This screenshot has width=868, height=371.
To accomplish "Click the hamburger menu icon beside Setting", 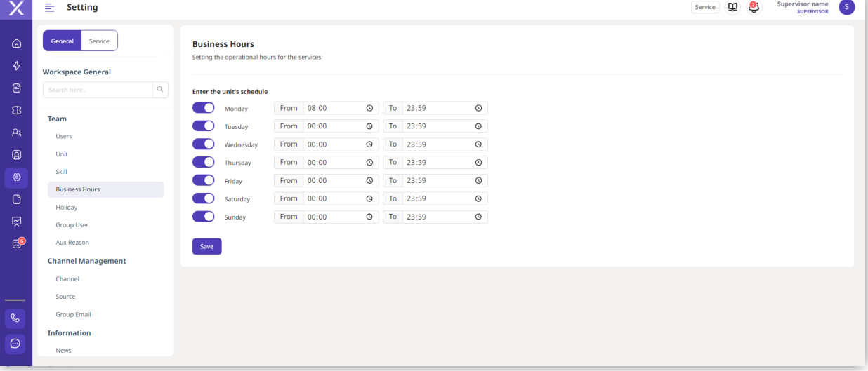I will (49, 7).
